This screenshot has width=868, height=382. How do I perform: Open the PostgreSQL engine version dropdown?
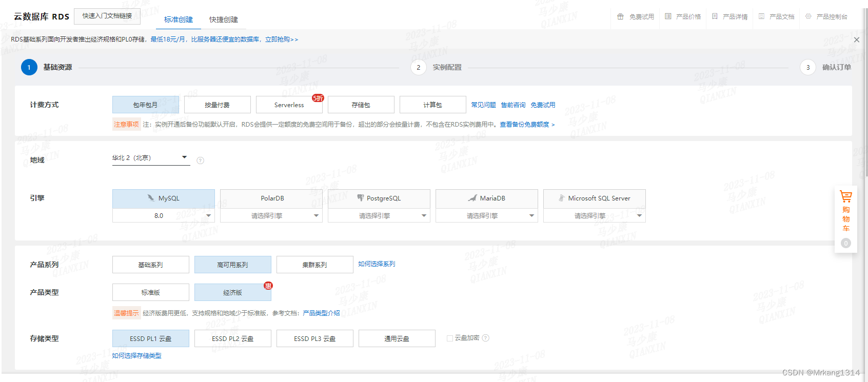point(379,215)
